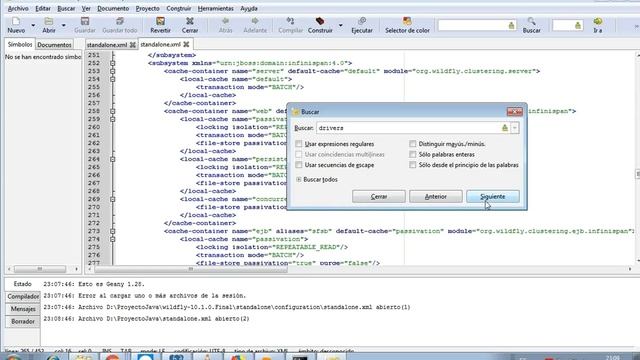The width and height of the screenshot is (640, 360).
Task: Open the Buscar menu in menu bar
Action: point(66,8)
